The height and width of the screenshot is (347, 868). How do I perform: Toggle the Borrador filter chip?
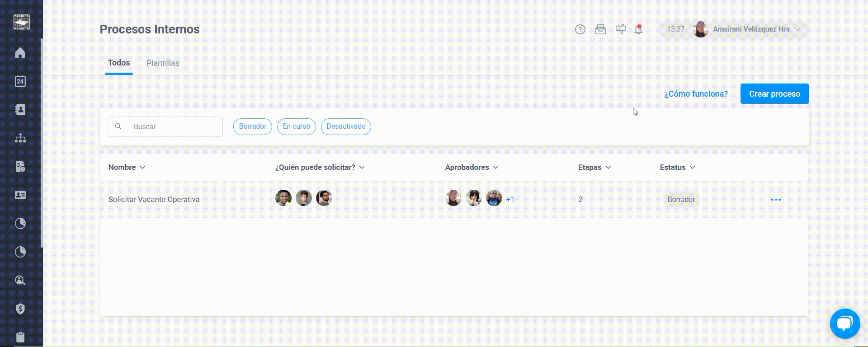coord(253,127)
